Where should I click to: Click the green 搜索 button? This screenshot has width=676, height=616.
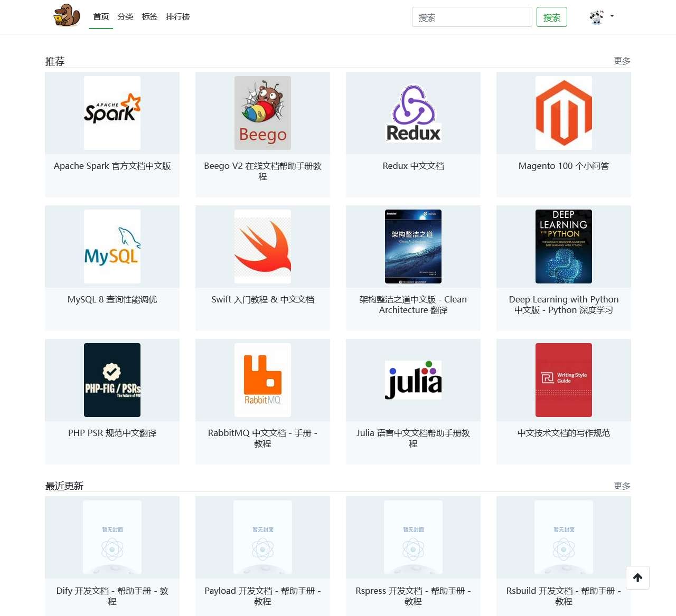tap(552, 17)
